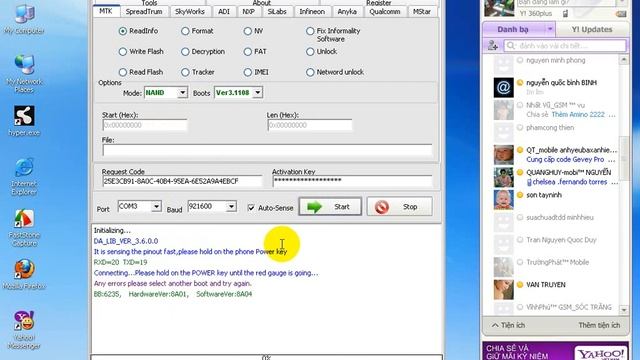Open My Computer desktop icon

tap(24, 18)
